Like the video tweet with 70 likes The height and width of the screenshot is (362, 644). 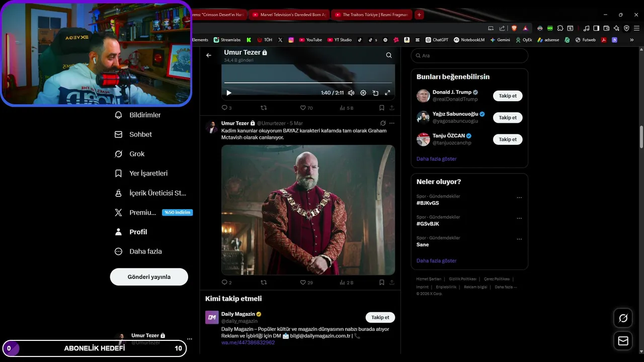[x=306, y=108]
